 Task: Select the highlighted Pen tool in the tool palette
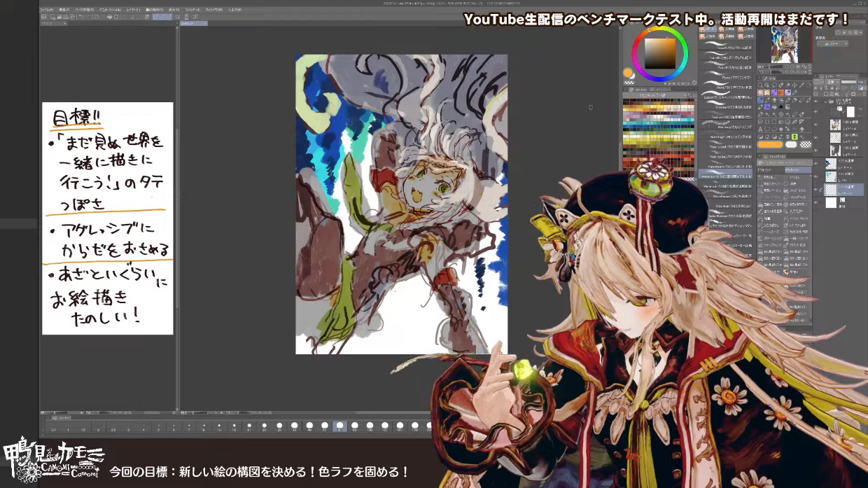[x=760, y=100]
